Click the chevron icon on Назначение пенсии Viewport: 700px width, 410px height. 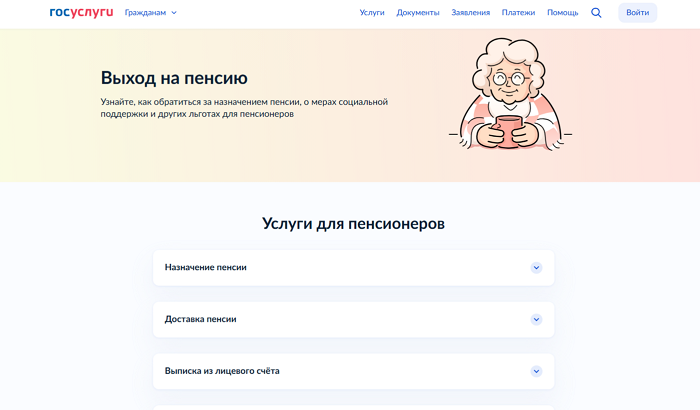536,268
